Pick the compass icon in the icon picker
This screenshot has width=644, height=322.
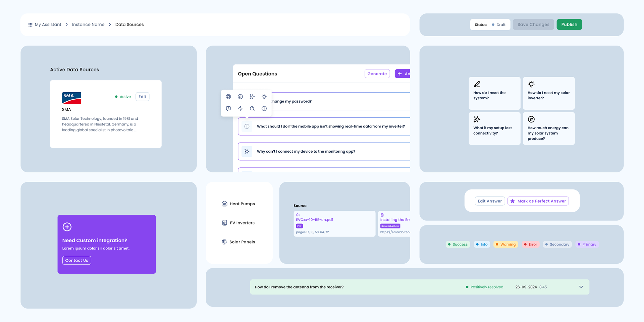tap(240, 97)
